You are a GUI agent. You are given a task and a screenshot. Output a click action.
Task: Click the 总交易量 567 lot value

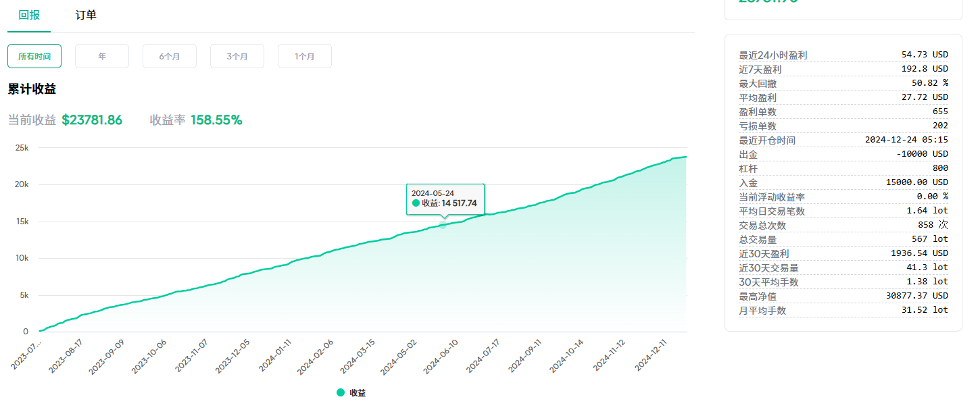[x=930, y=239]
